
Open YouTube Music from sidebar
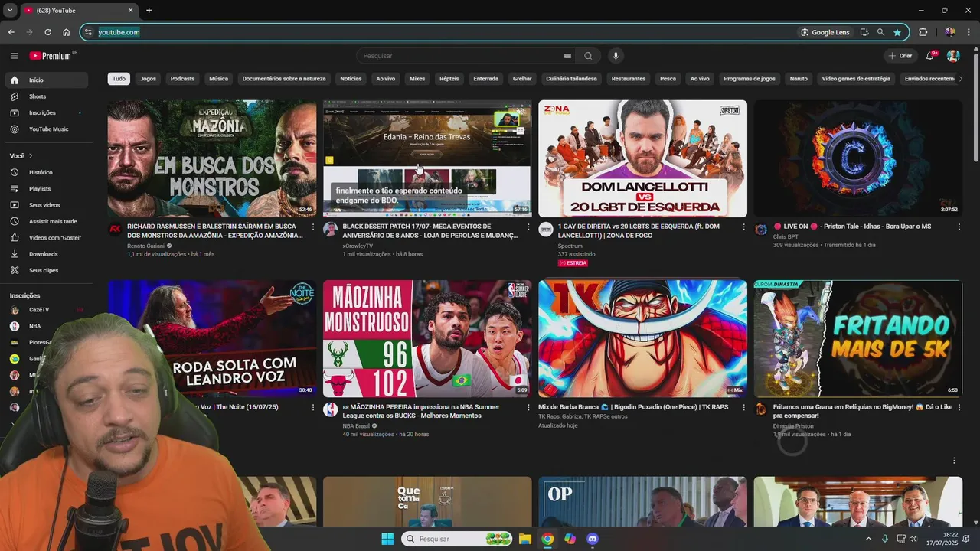(47, 129)
